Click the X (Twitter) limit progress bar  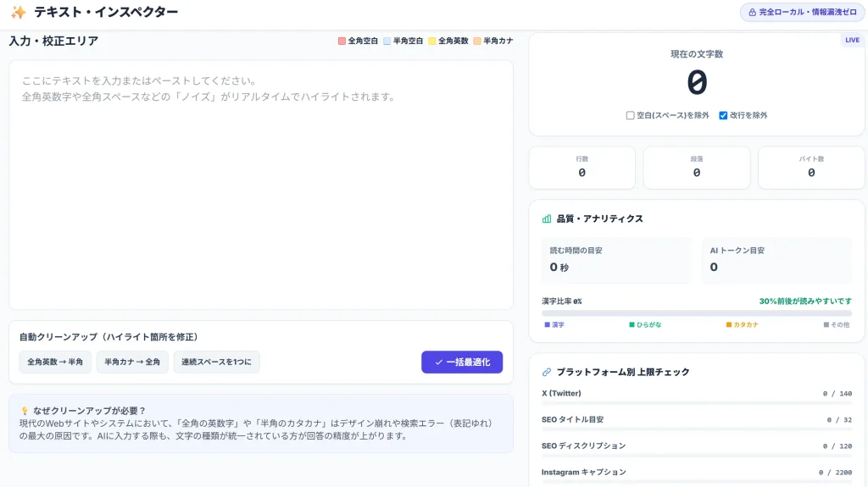pos(697,403)
